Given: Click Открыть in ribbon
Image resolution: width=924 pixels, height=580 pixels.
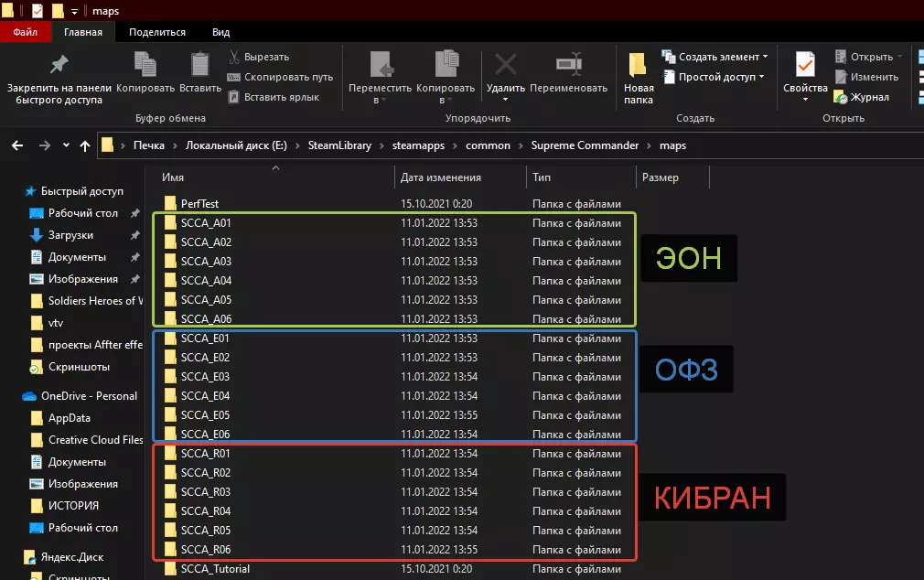Looking at the screenshot, I should click(868, 57).
